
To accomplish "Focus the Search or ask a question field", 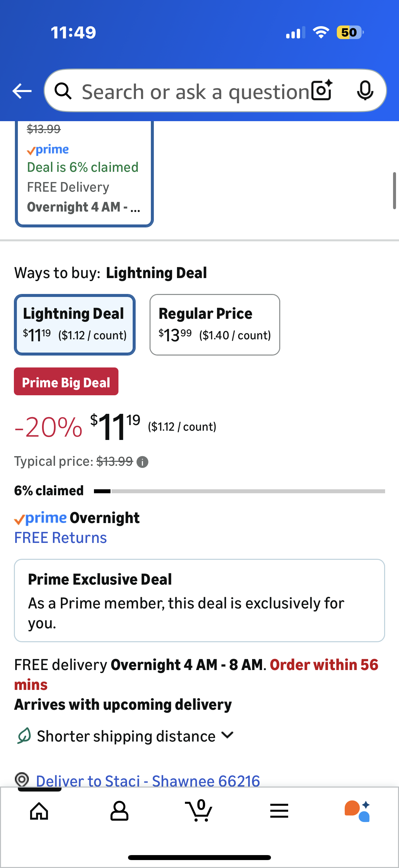I will 195,91.
